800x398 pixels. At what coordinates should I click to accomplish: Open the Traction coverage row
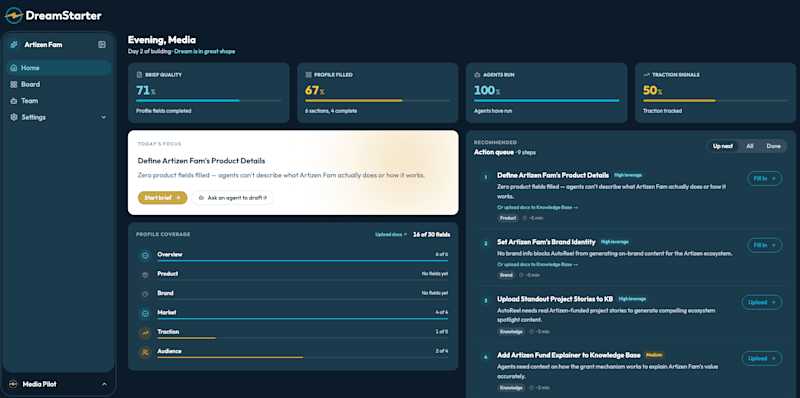[293, 333]
